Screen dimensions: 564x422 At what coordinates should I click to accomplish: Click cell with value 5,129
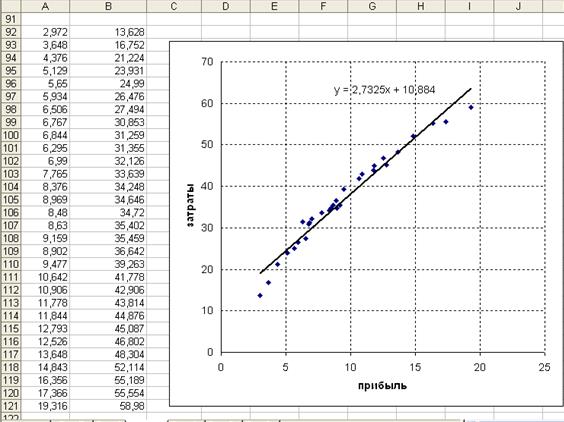point(45,71)
